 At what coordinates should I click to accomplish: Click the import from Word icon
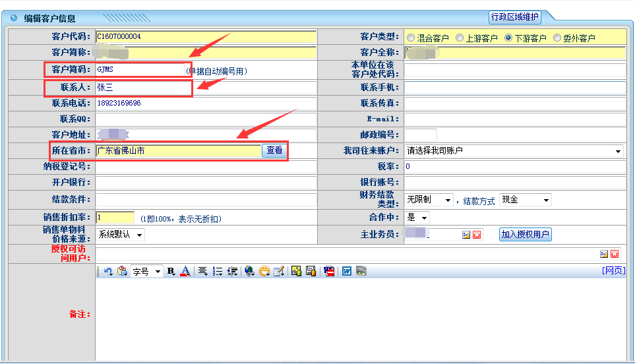(347, 271)
